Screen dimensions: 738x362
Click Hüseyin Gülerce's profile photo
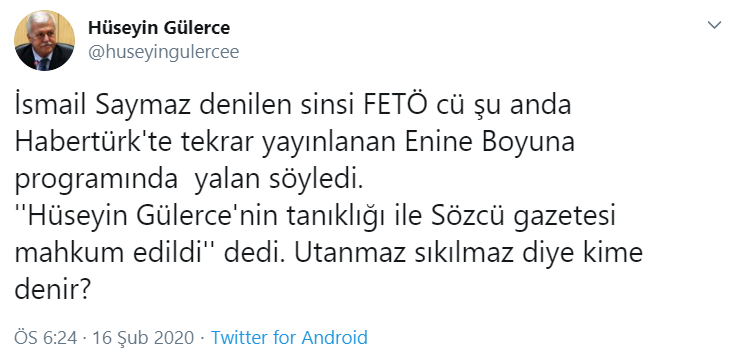click(44, 40)
